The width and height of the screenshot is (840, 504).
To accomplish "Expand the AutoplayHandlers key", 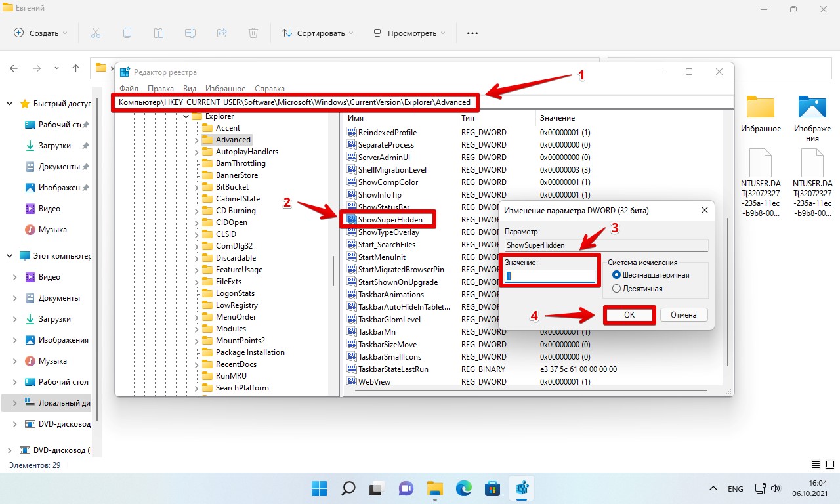I will click(x=196, y=152).
